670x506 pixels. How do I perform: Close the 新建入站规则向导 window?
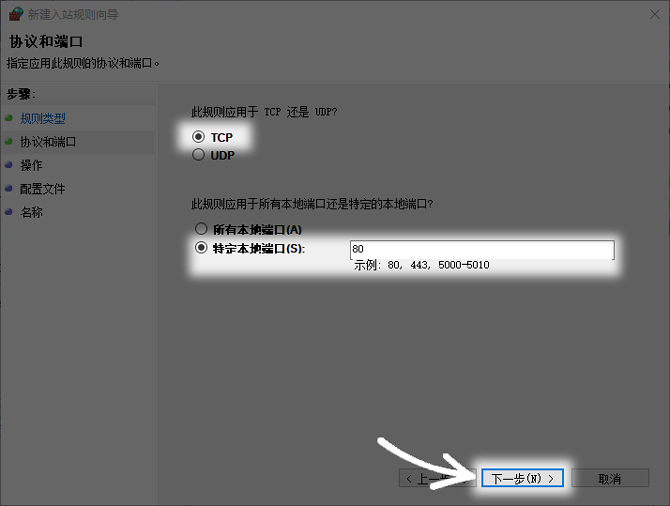(x=655, y=15)
